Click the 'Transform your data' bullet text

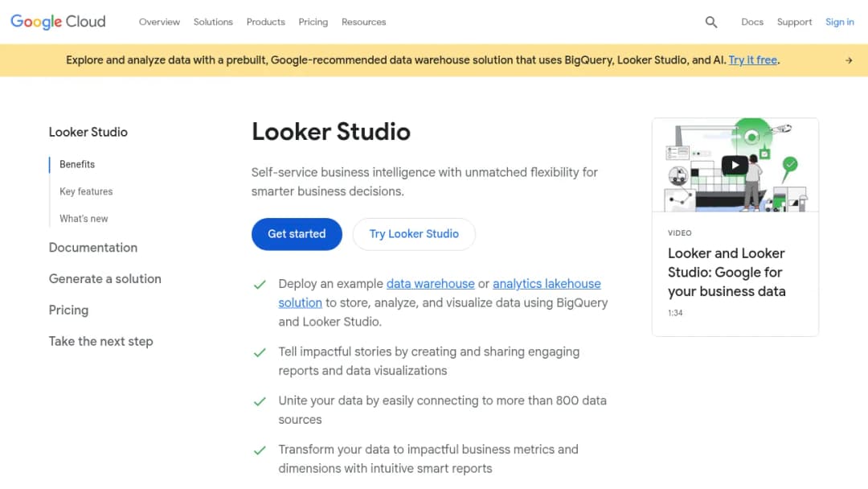[x=428, y=458]
